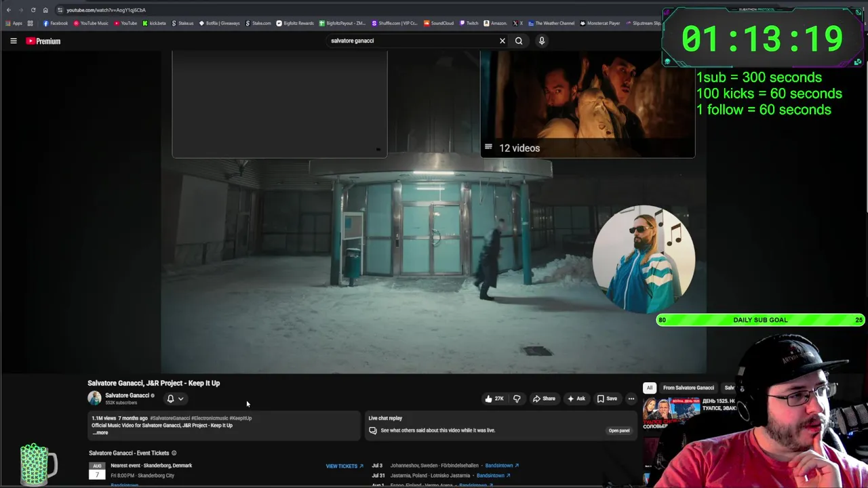Click the youtube.com URL in the address bar
Screen dimensions: 868x488
(x=106, y=10)
